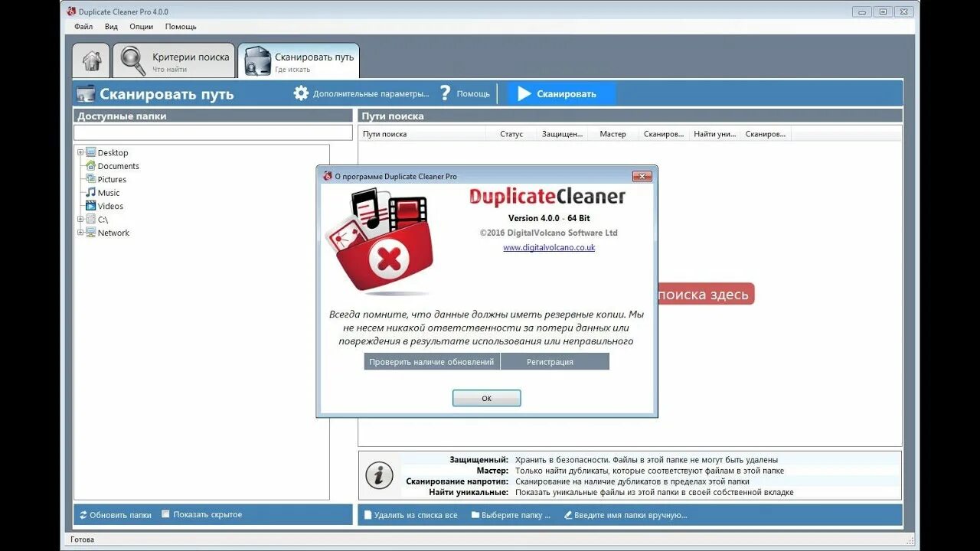Select Pictures in the folder tree
The image size is (980, 551).
tap(112, 179)
